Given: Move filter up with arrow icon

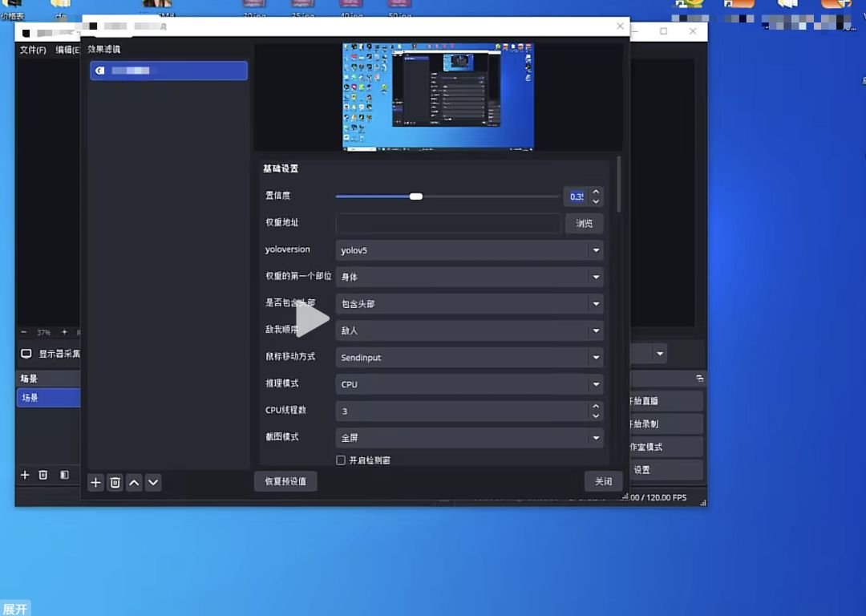Looking at the screenshot, I should [134, 482].
